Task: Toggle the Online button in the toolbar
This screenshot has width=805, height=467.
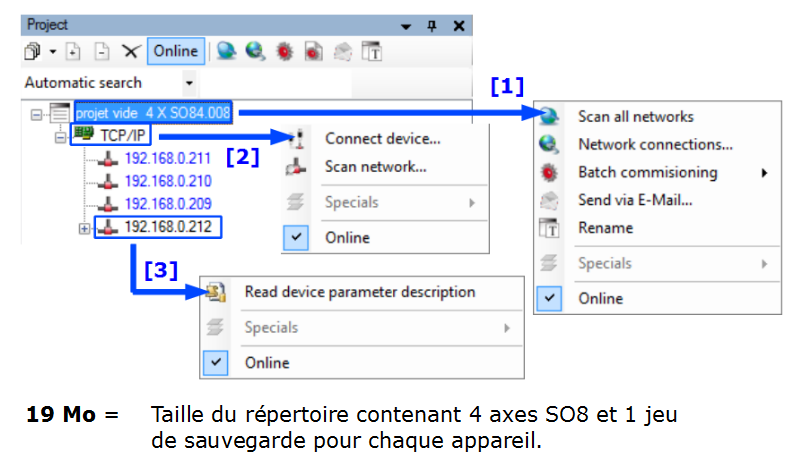Action: click(x=176, y=50)
